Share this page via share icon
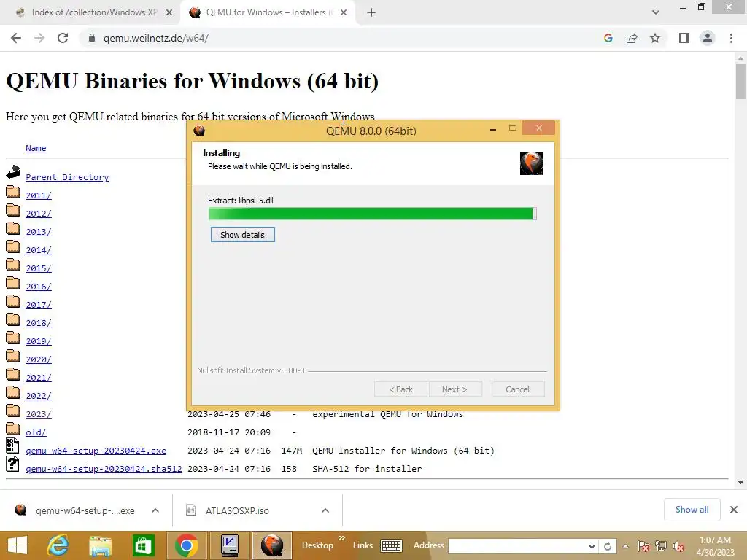 click(x=632, y=38)
